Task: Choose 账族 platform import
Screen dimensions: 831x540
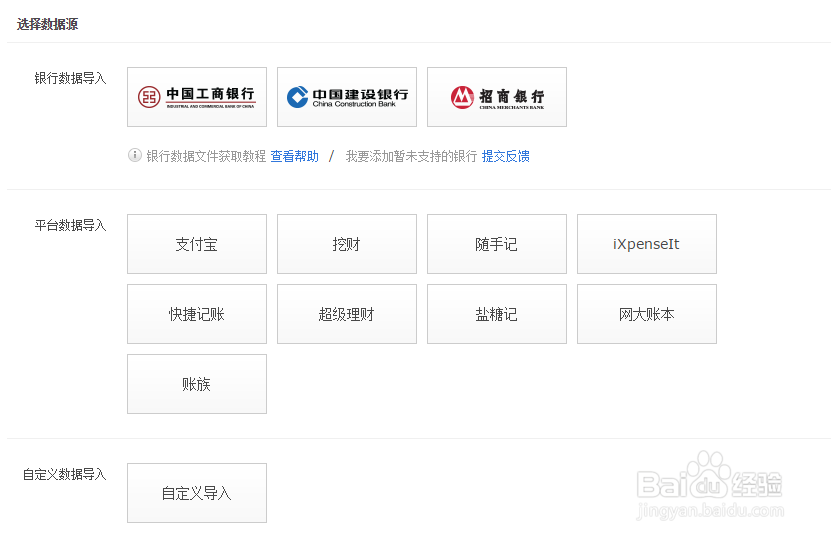Action: (x=197, y=384)
